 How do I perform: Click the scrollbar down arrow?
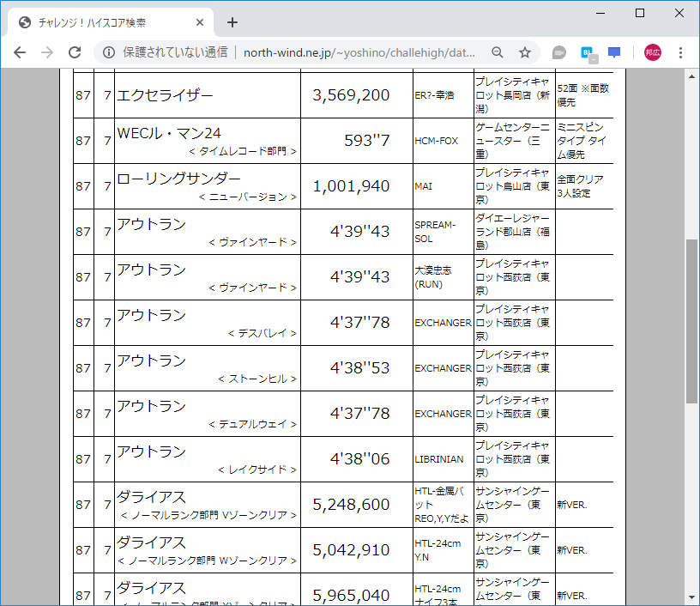click(691, 595)
